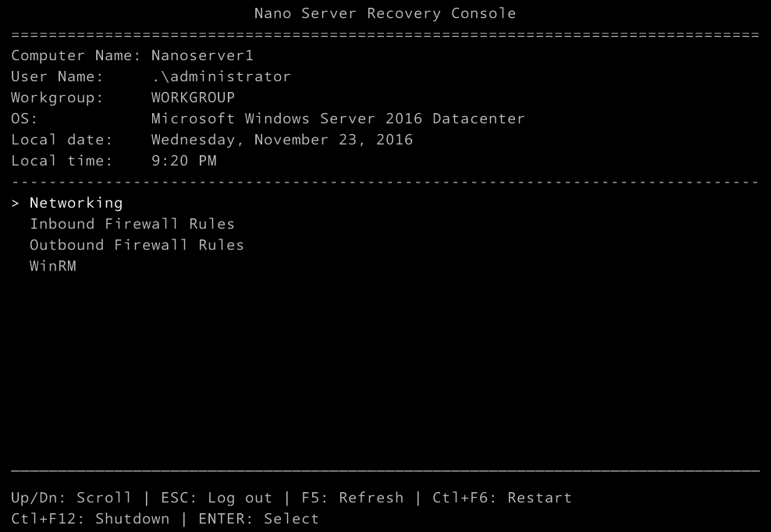
Task: Select the Networking menu entry
Action: tap(76, 203)
